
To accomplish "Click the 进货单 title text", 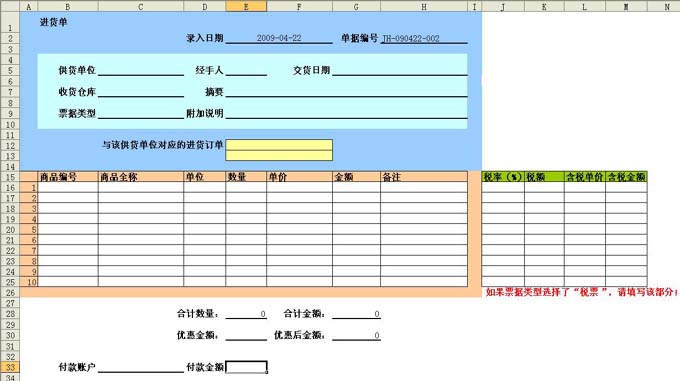I will (53, 22).
